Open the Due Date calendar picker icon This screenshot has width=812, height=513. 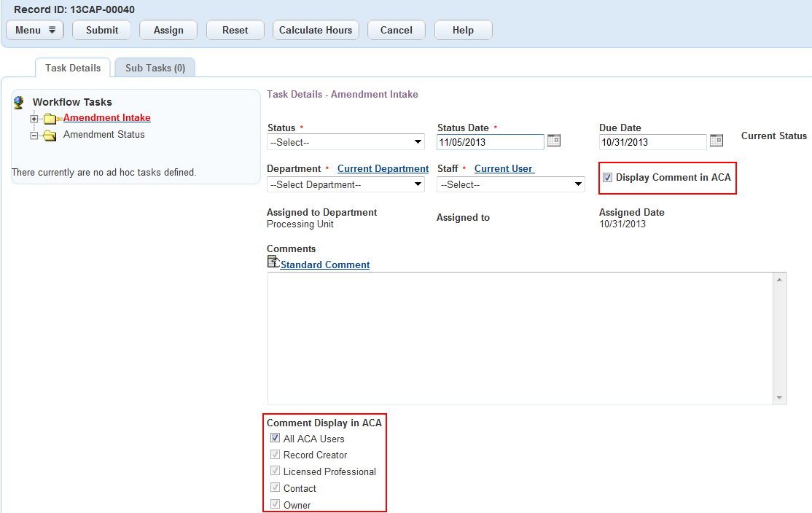(717, 141)
